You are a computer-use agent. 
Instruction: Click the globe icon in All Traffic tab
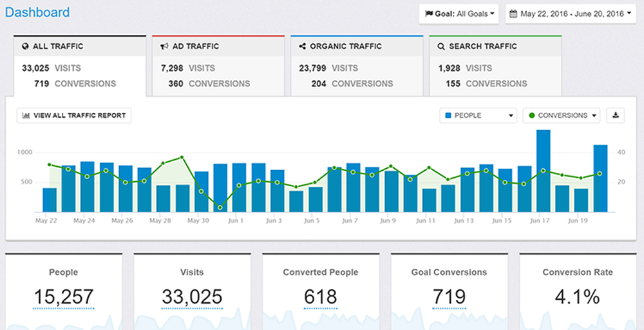point(25,46)
